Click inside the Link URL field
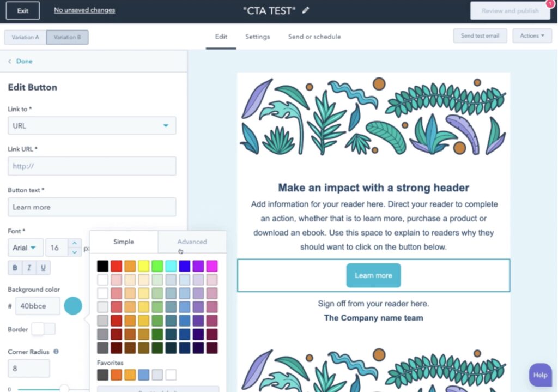Viewport: 558px width, 392px height. 91,166
